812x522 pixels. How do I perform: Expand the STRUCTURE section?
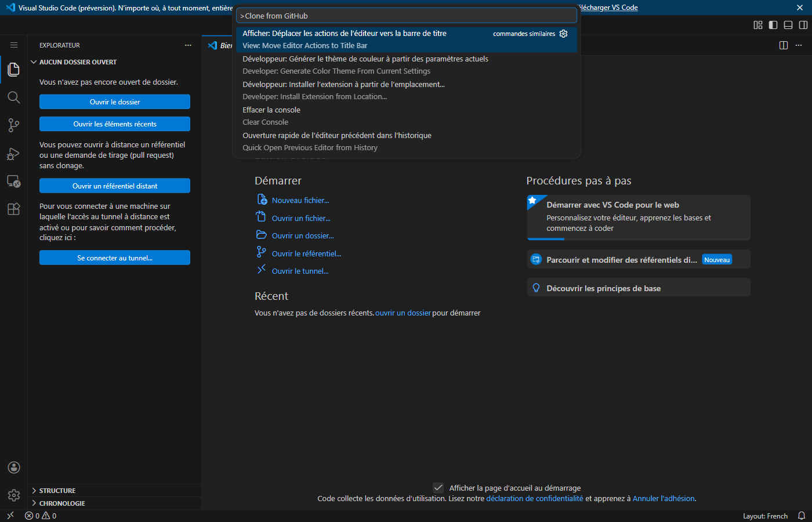pos(58,490)
